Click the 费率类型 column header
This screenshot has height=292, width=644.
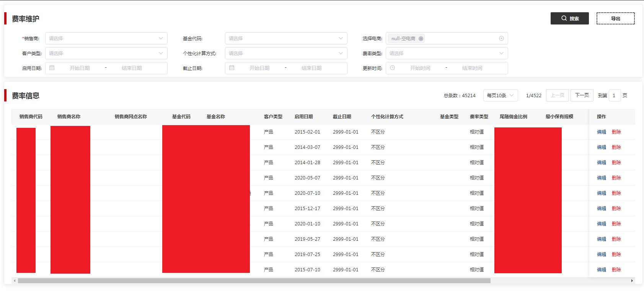(479, 117)
